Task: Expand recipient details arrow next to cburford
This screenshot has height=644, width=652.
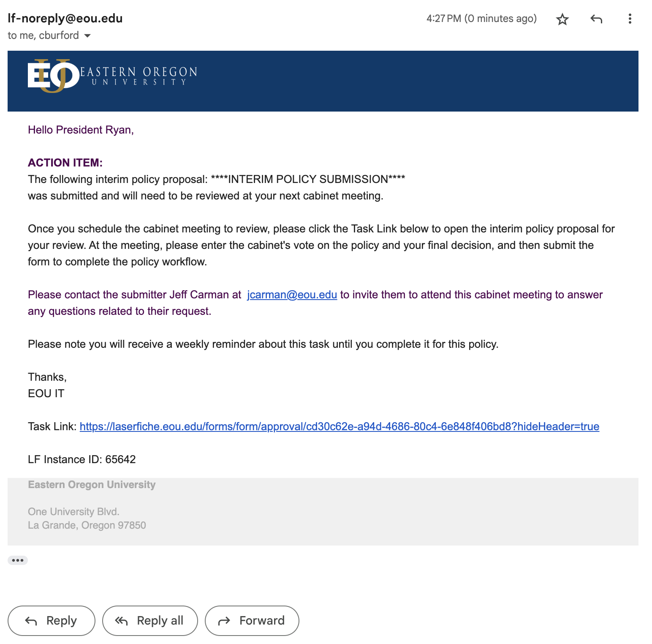Action: (x=87, y=35)
